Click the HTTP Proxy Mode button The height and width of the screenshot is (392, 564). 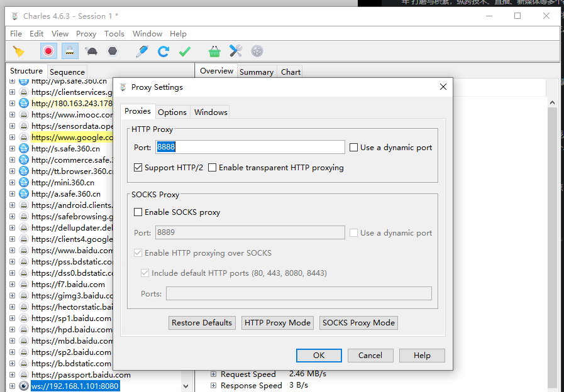tap(277, 323)
